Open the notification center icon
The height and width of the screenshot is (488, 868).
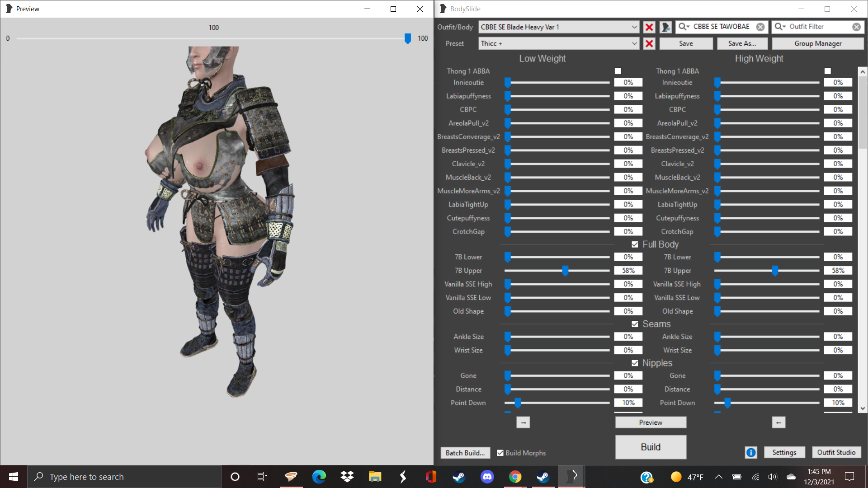pos(849,477)
